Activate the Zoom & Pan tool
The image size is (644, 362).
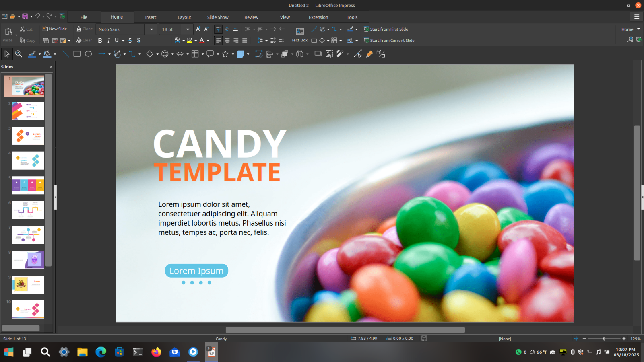[19, 54]
